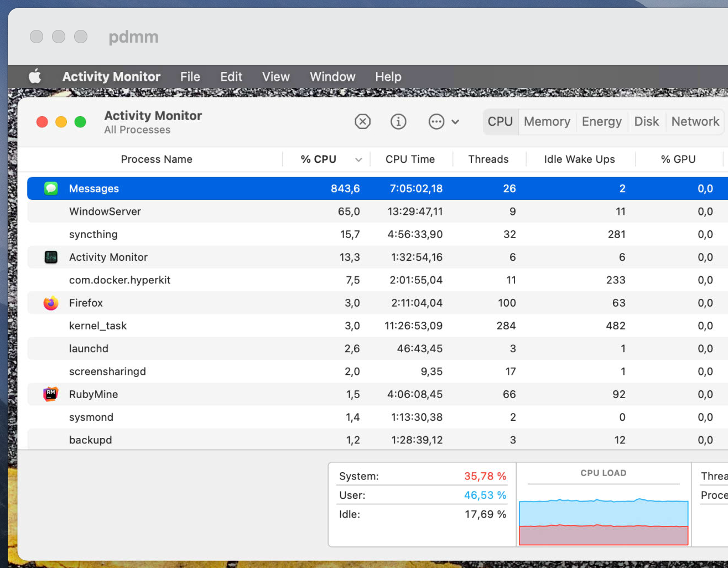Screen dimensions: 728x568
Task: Sort by Threads column header
Action: point(488,159)
